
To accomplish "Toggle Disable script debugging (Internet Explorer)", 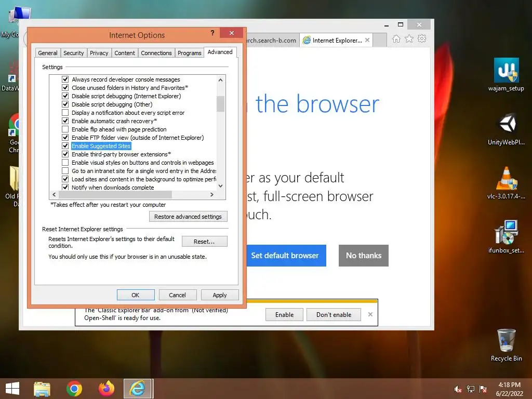I will (65, 96).
